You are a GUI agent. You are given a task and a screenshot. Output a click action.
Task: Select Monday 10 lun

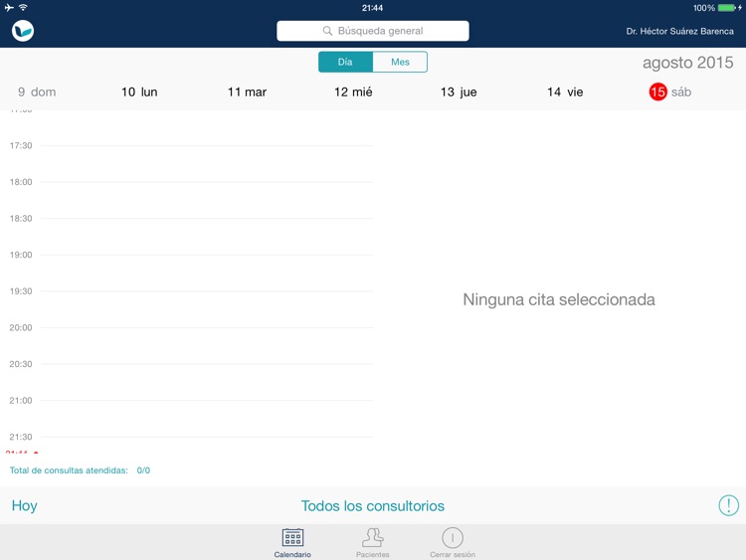(x=139, y=92)
